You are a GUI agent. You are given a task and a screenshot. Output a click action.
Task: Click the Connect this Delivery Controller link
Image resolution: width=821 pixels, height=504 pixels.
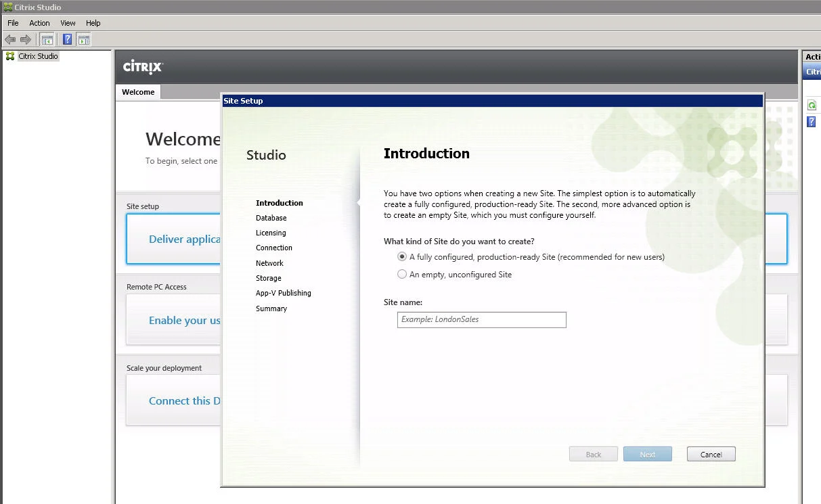185,401
